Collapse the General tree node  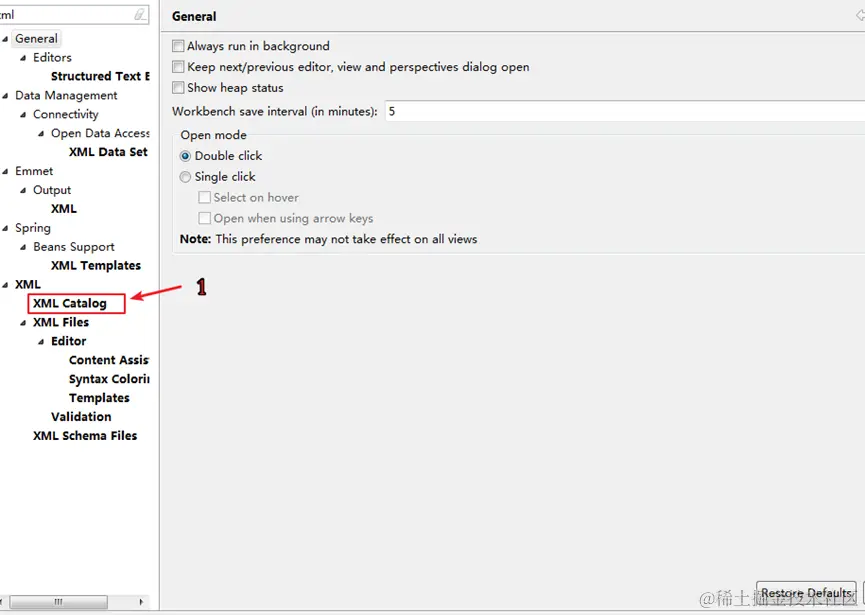pos(5,39)
